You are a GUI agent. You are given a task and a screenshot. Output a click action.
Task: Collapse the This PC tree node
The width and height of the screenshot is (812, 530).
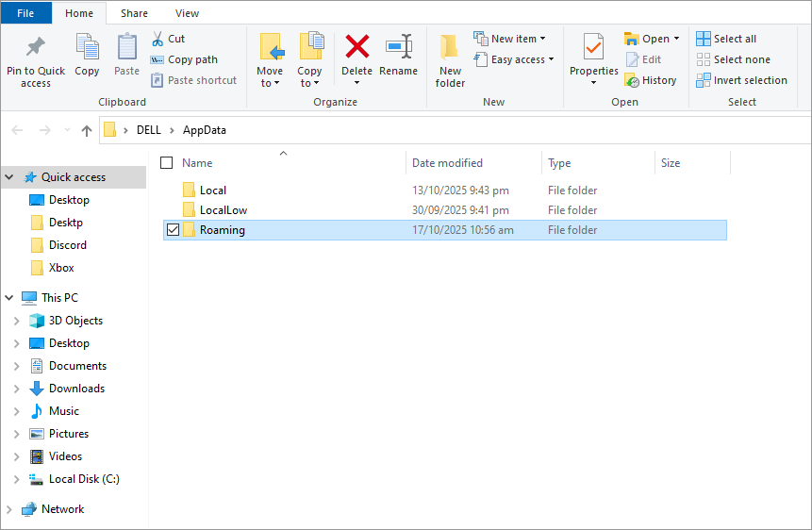[x=8, y=297]
